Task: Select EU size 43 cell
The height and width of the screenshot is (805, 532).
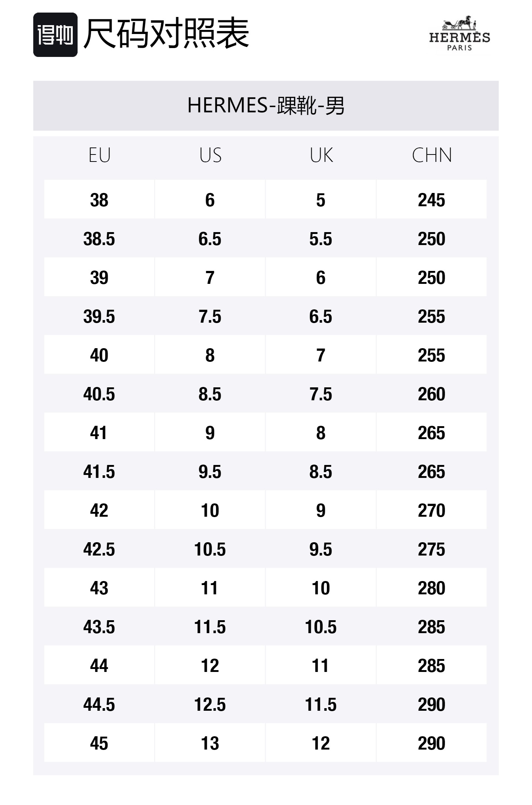Action: coord(99,588)
